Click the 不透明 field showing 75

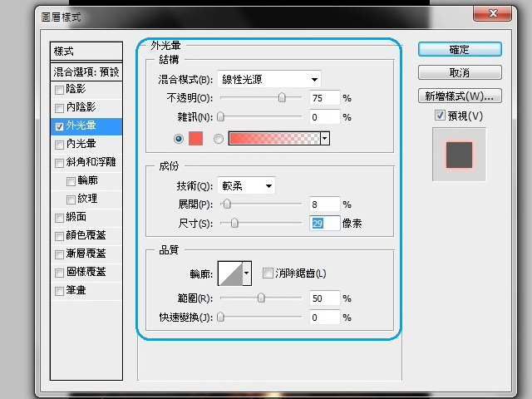click(x=324, y=98)
